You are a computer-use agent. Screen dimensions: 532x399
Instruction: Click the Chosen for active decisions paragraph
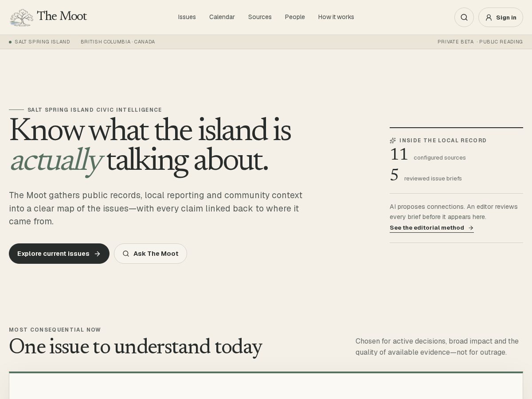point(437,347)
